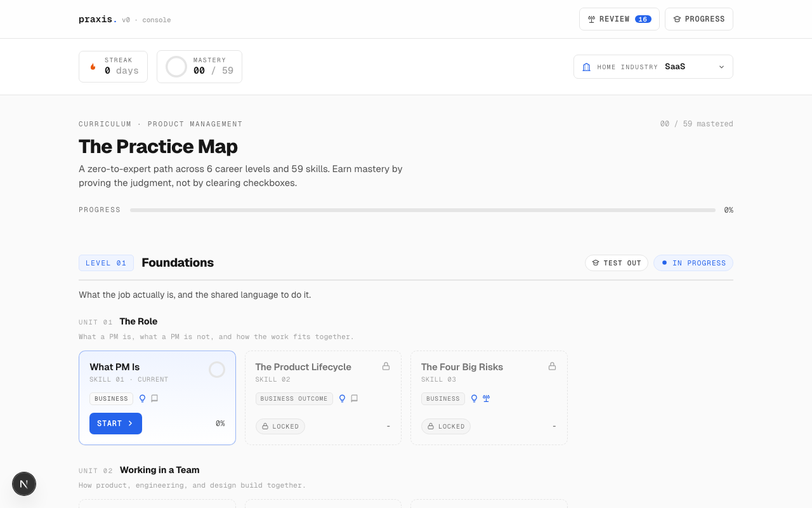The height and width of the screenshot is (508, 812).
Task: Open the Review queue
Action: (619, 19)
